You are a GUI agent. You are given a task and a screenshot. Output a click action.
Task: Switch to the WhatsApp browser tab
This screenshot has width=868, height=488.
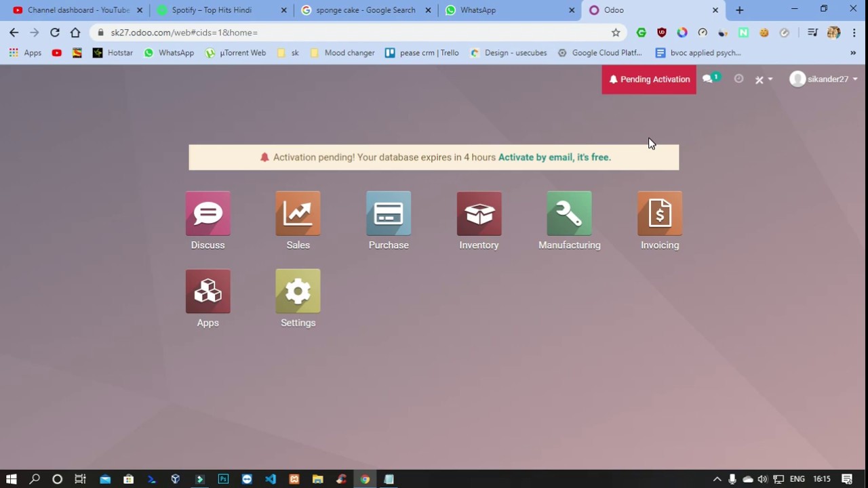(x=509, y=10)
